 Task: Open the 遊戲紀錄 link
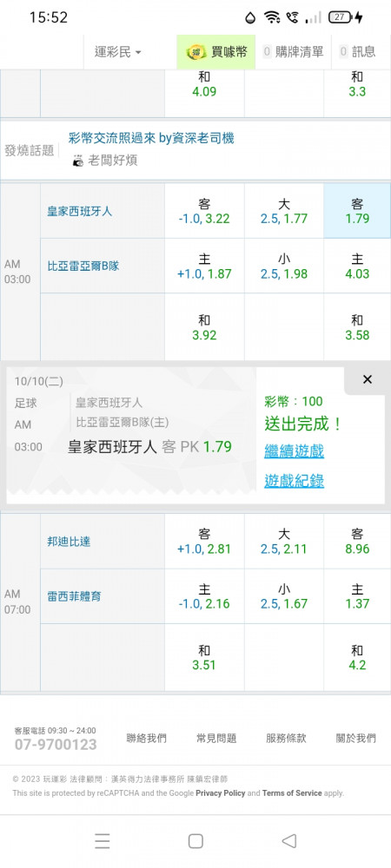coord(294,481)
